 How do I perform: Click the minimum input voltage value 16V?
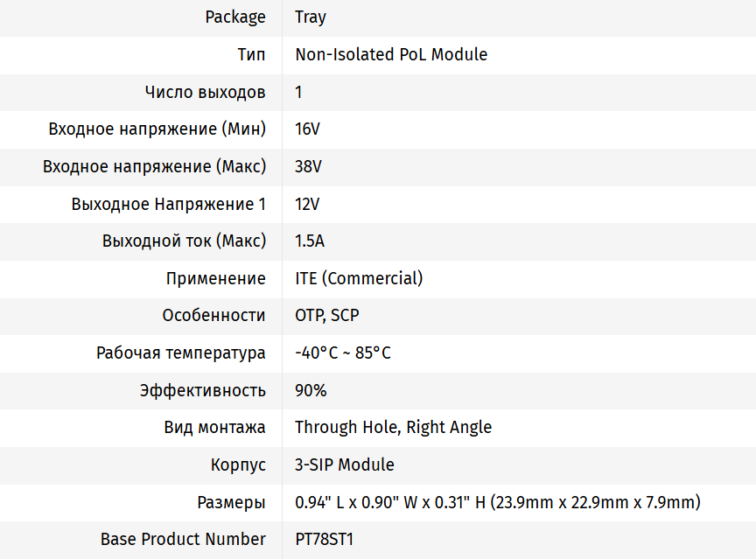pyautogui.click(x=308, y=129)
